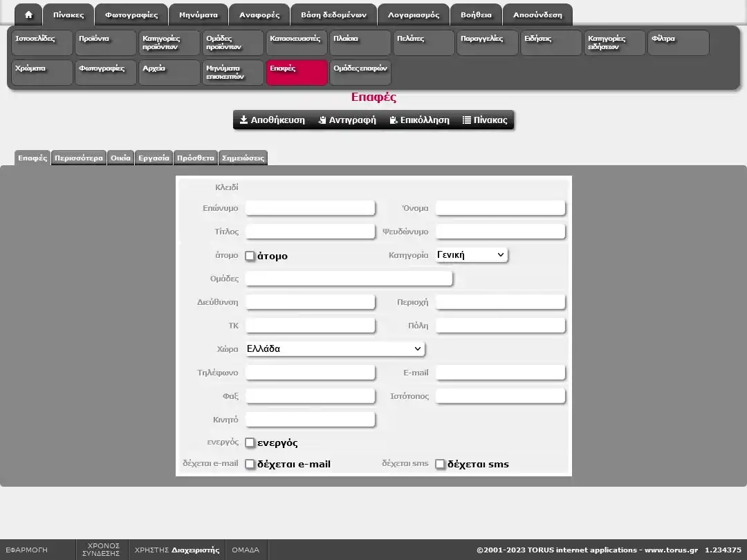Select the Εργασία tab
This screenshot has width=747, height=560.
click(154, 158)
